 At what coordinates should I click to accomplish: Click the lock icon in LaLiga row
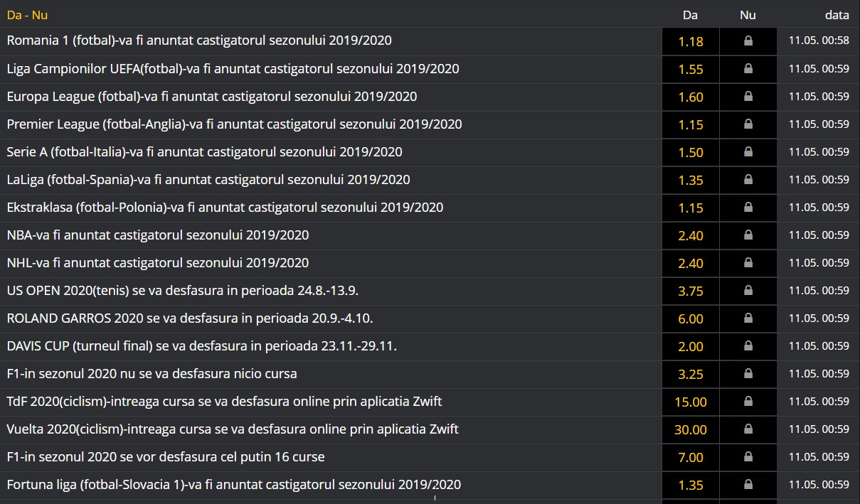(x=748, y=180)
